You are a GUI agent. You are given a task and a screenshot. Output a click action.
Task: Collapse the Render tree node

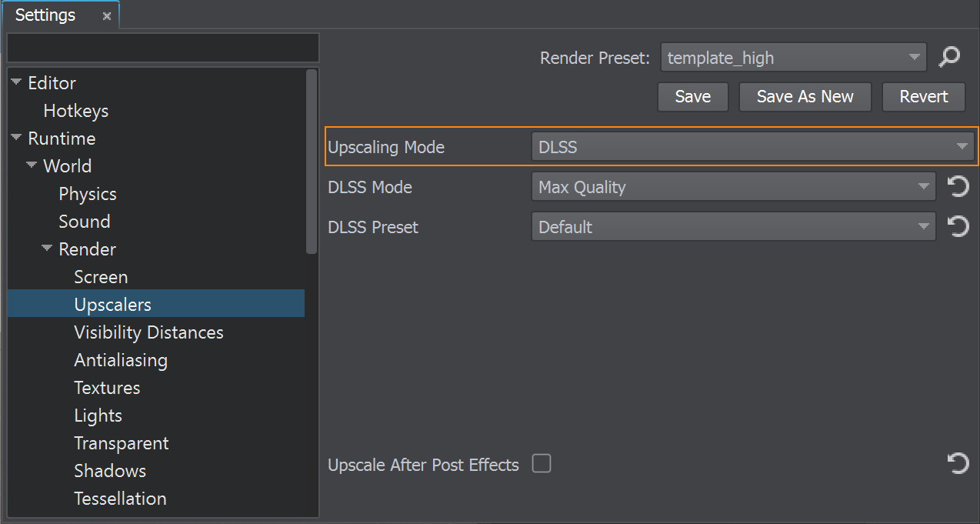[x=47, y=248]
